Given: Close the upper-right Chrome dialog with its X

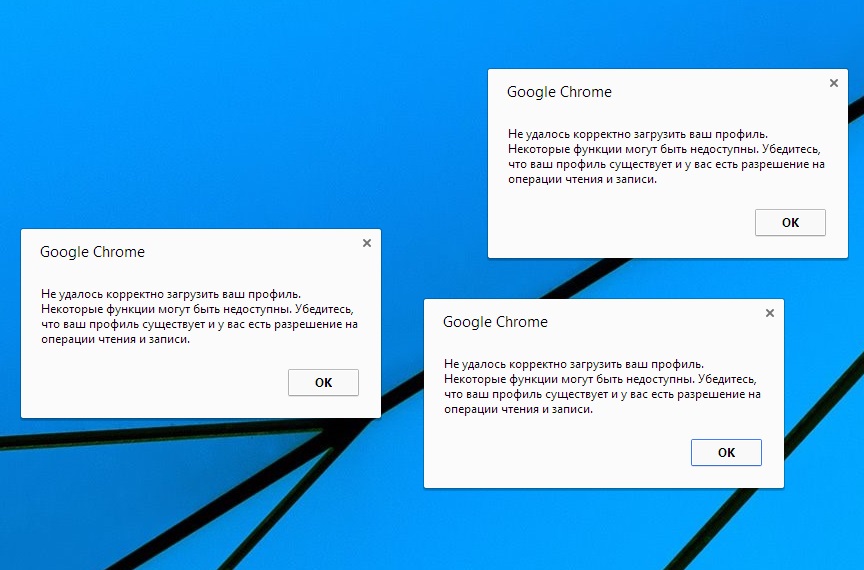Looking at the screenshot, I should pos(834,83).
